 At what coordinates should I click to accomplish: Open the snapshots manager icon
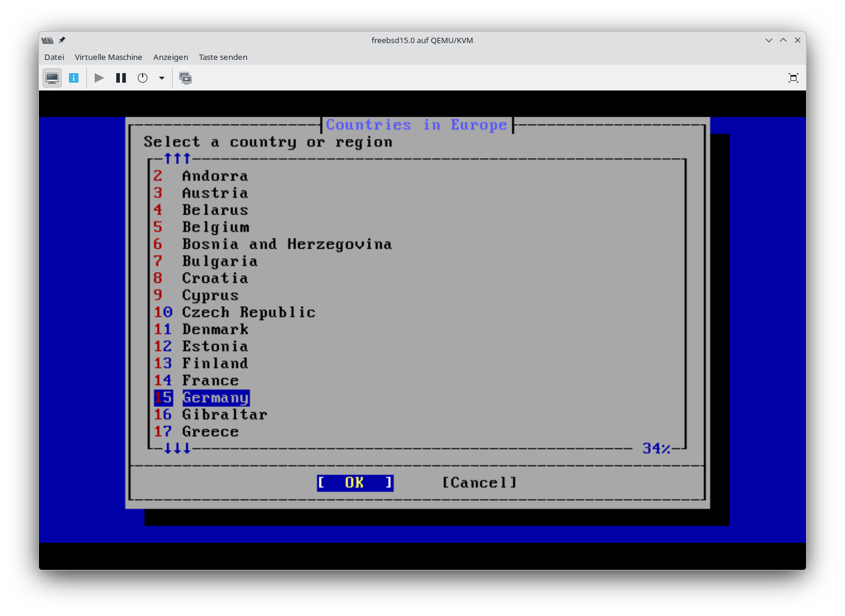[186, 78]
